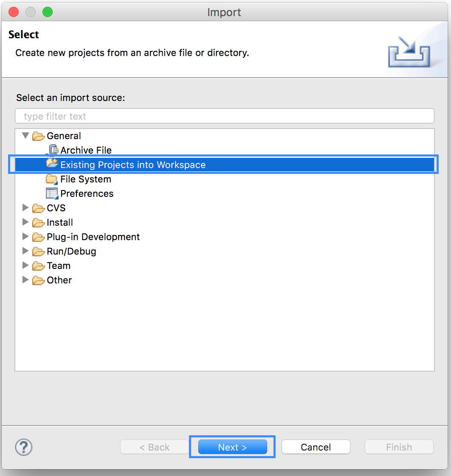This screenshot has height=476, width=451.
Task: Select the Team tree label
Action: (59, 266)
